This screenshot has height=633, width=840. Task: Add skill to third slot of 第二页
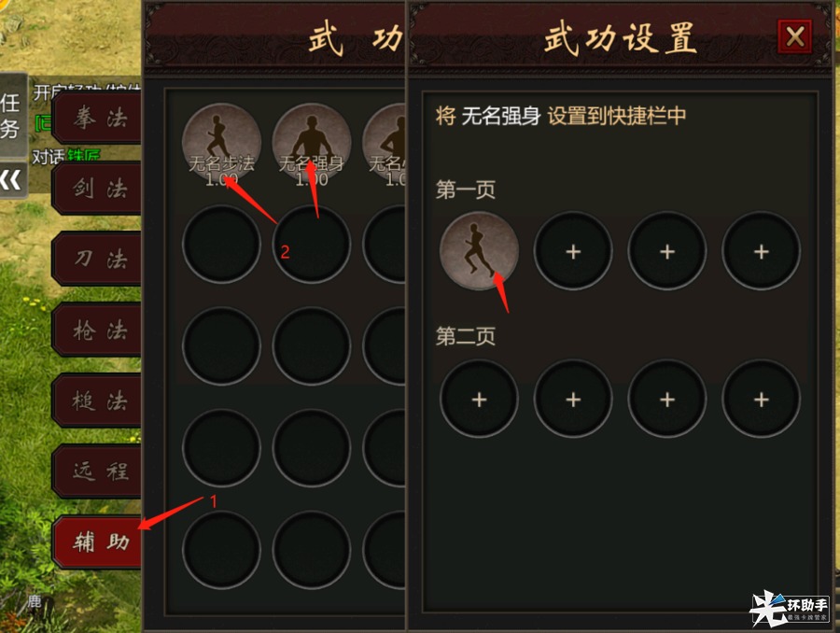[x=667, y=399]
